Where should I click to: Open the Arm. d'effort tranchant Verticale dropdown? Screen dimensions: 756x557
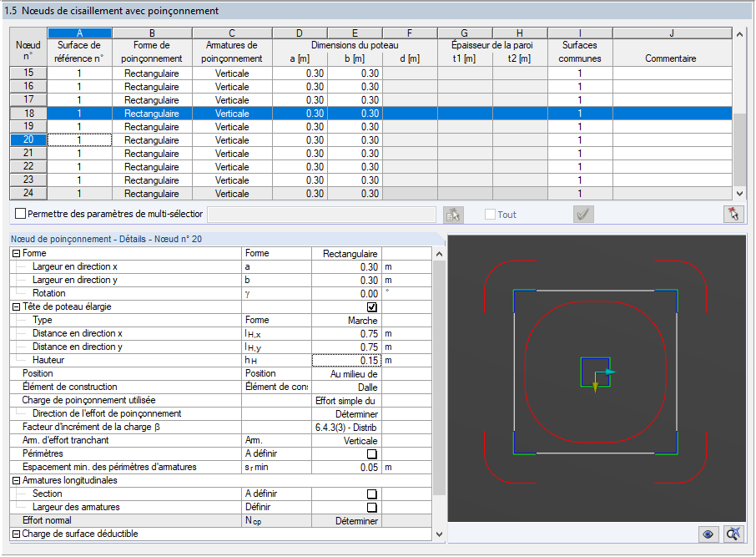[x=346, y=441]
